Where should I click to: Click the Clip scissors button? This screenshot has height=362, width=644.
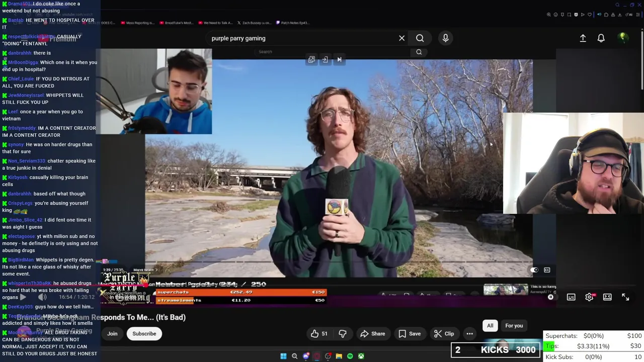tap(444, 334)
